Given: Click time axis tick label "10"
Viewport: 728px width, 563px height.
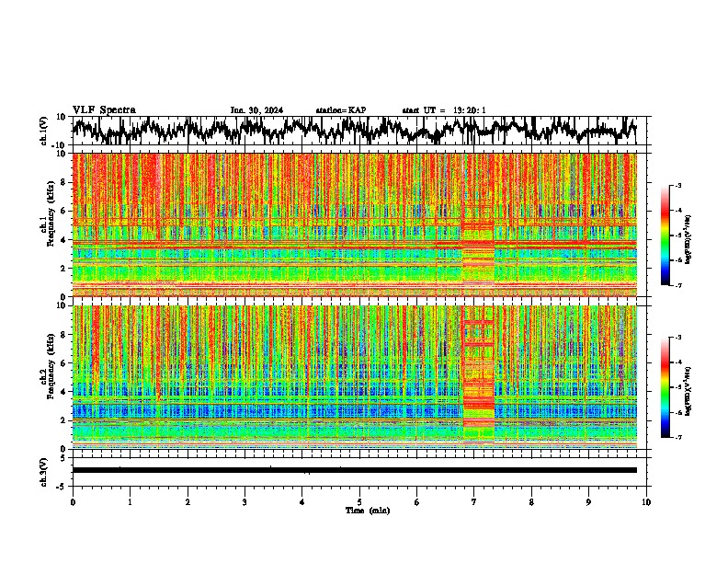Looking at the screenshot, I should (x=646, y=502).
